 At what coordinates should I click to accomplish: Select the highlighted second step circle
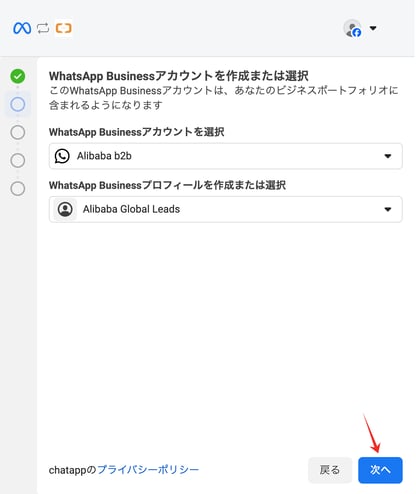(18, 104)
